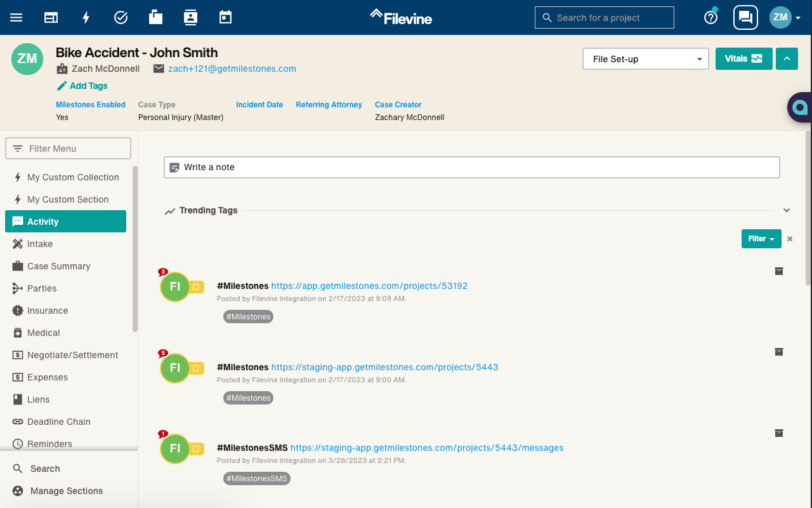Click Case Creator field label
The image size is (812, 508).
point(398,105)
